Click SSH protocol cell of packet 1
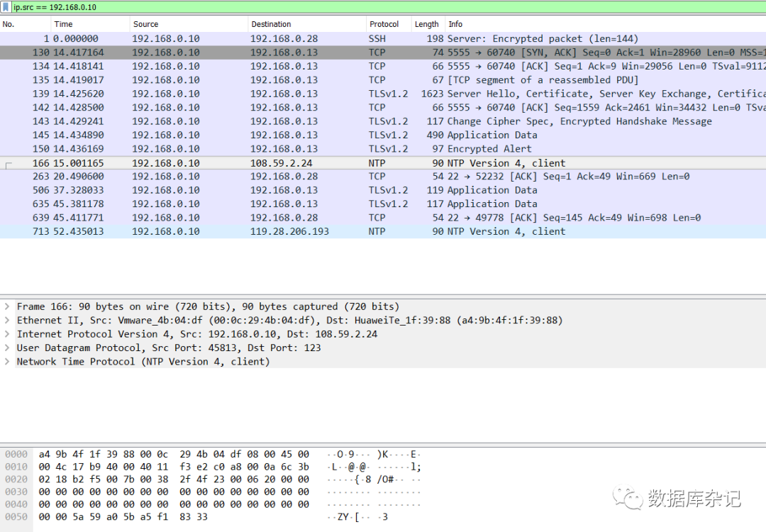 (x=377, y=38)
